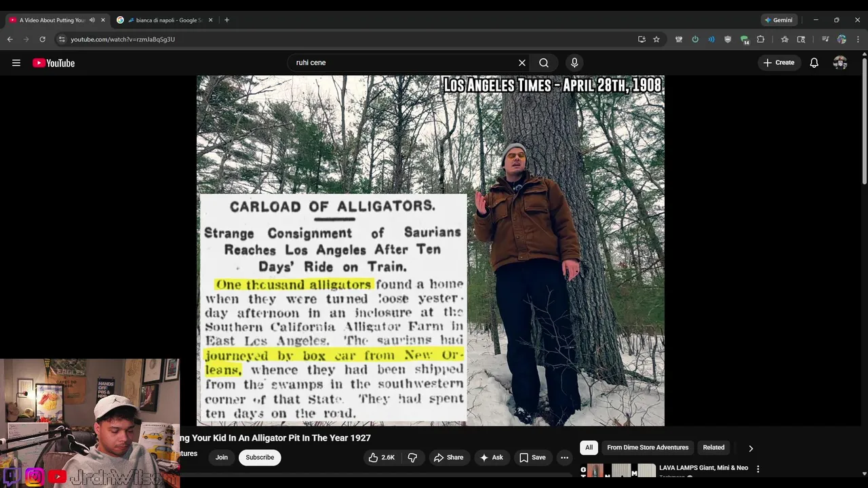Switch to the YouTube video tab
The width and height of the screenshot is (868, 488).
pyautogui.click(x=52, y=20)
